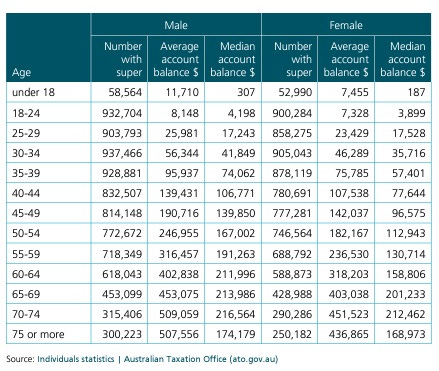This screenshot has height=371, width=439.
Task: Click the male count cell 453,099
Action: click(x=122, y=294)
